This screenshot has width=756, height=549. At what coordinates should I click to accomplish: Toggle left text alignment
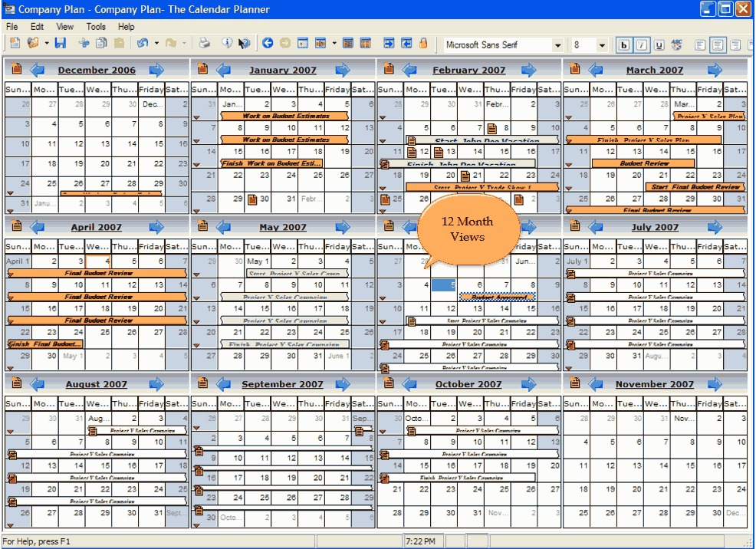pos(700,45)
